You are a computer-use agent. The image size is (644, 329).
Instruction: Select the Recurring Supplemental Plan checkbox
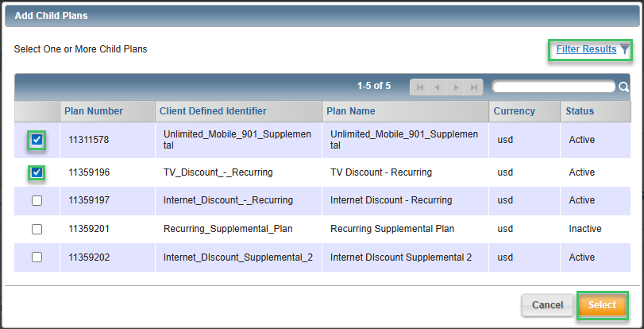(x=37, y=229)
